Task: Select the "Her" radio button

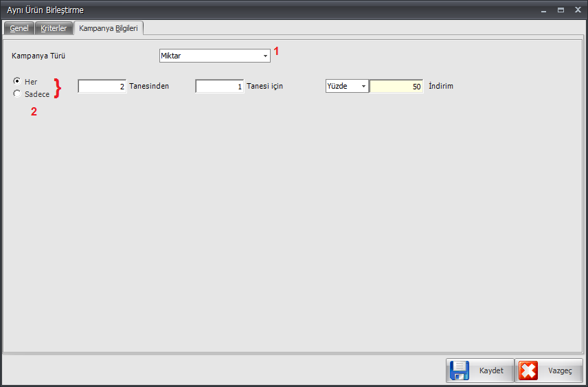Action: (17, 81)
